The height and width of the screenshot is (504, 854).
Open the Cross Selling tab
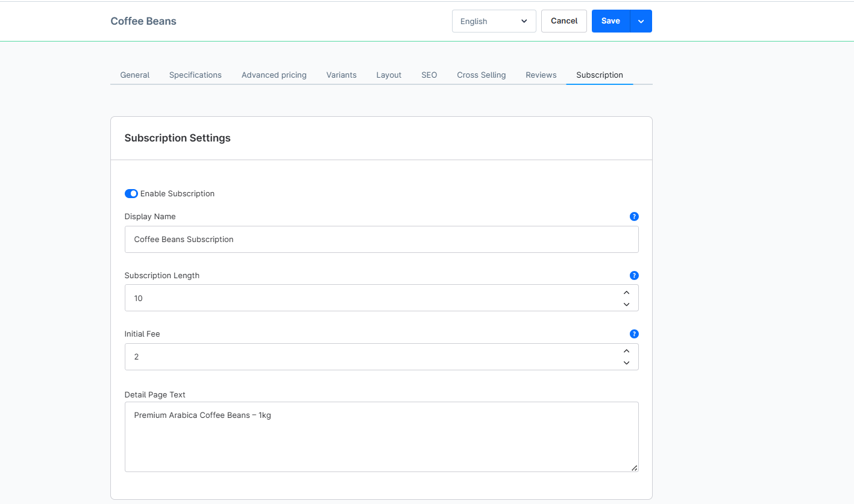[481, 75]
